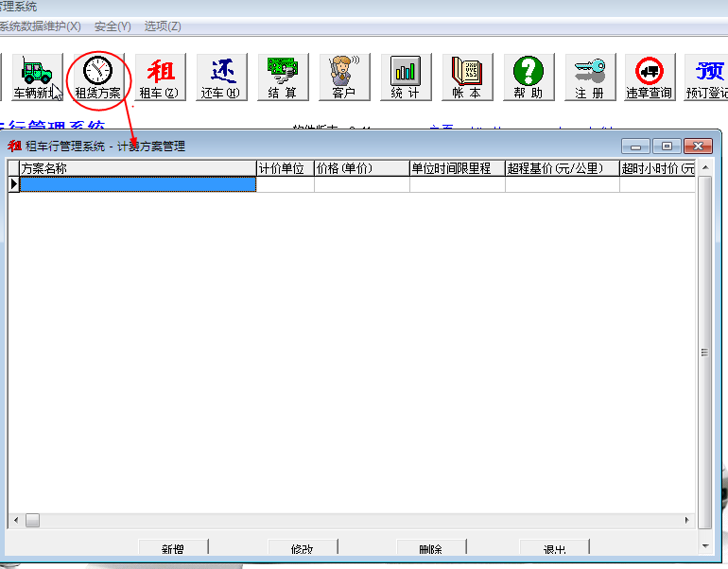Minimize the 计费方案管理 window
Image resolution: width=728 pixels, height=569 pixels.
coord(635,147)
